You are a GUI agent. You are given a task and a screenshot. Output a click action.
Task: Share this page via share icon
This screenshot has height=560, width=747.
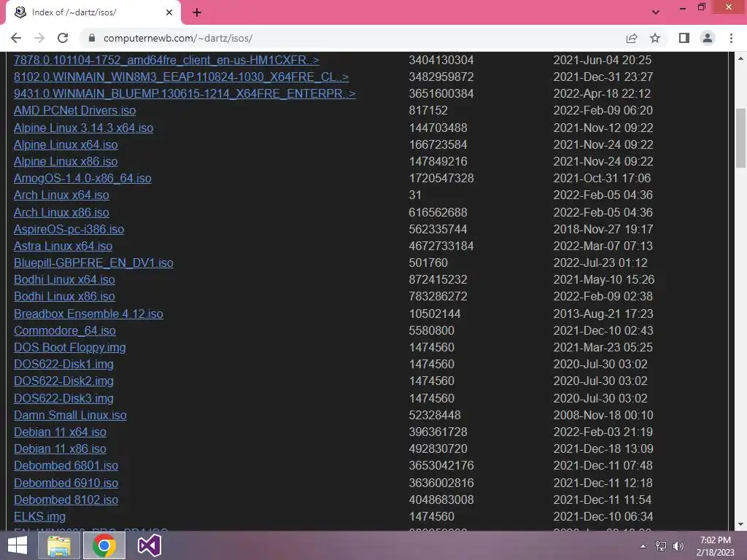(632, 38)
